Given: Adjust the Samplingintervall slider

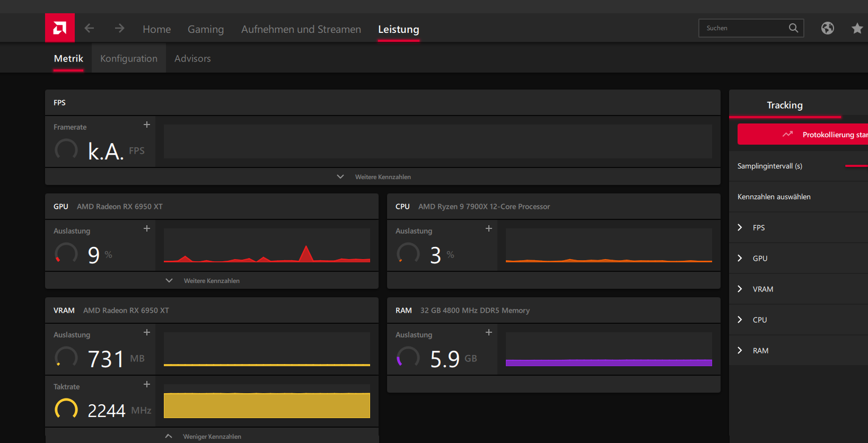Looking at the screenshot, I should click(x=856, y=166).
